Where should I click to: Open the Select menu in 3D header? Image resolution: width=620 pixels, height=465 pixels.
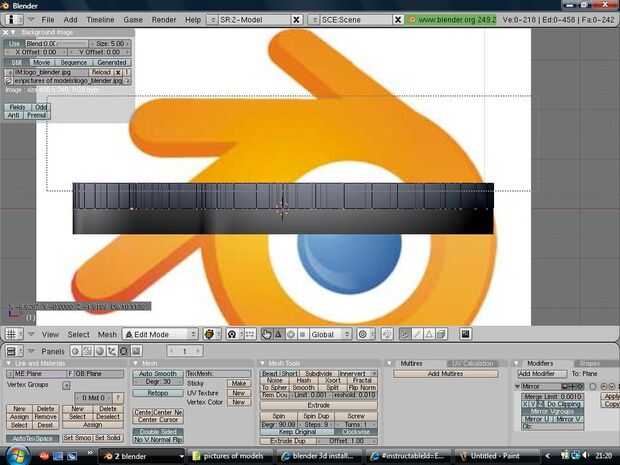pyautogui.click(x=78, y=334)
